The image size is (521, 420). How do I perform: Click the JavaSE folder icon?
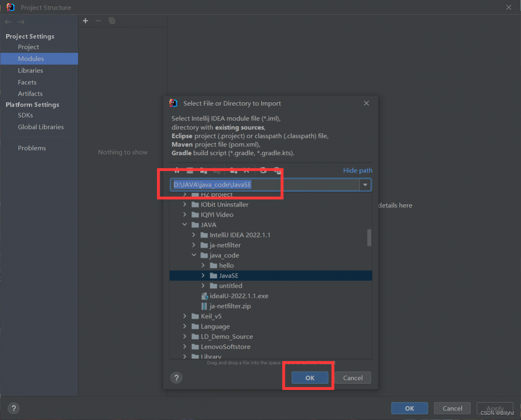tap(213, 276)
